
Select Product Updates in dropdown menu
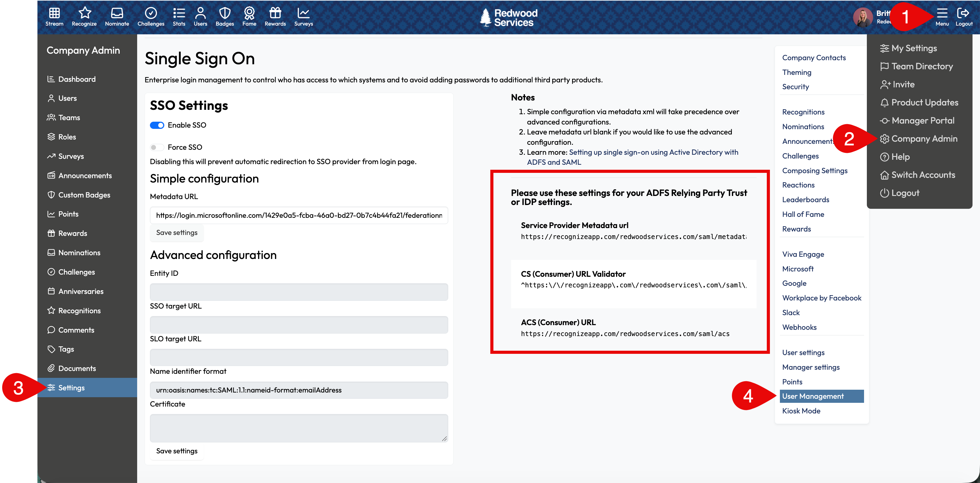919,102
